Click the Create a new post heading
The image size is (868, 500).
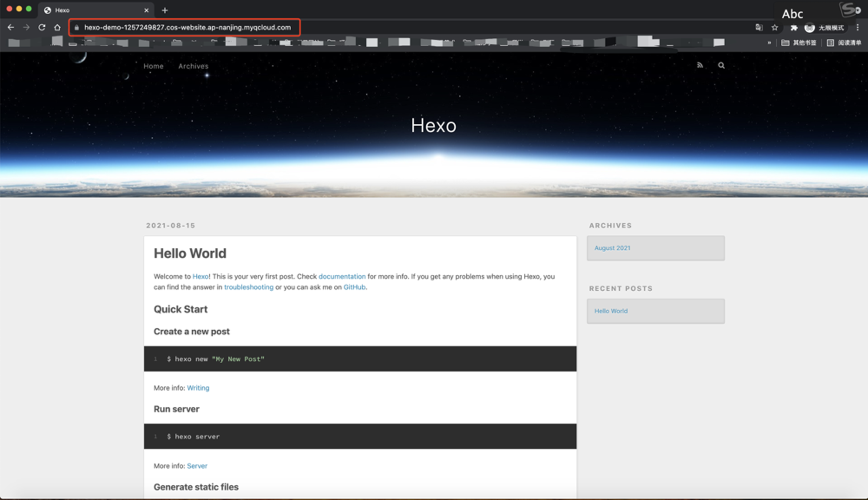coord(191,331)
